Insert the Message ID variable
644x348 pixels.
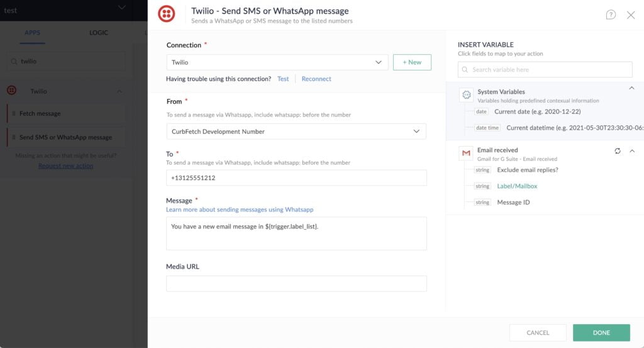point(513,202)
